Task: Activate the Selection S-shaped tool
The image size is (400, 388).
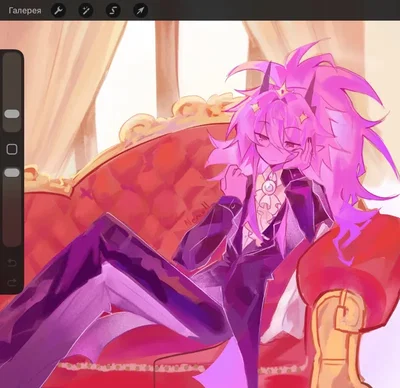Action: click(x=113, y=11)
